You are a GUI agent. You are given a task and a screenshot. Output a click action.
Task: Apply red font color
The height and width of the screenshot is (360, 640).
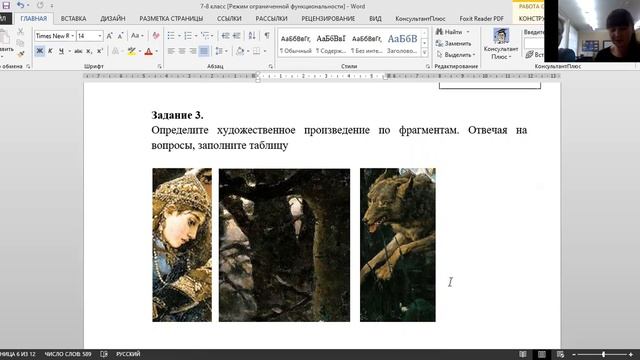[x=149, y=51]
